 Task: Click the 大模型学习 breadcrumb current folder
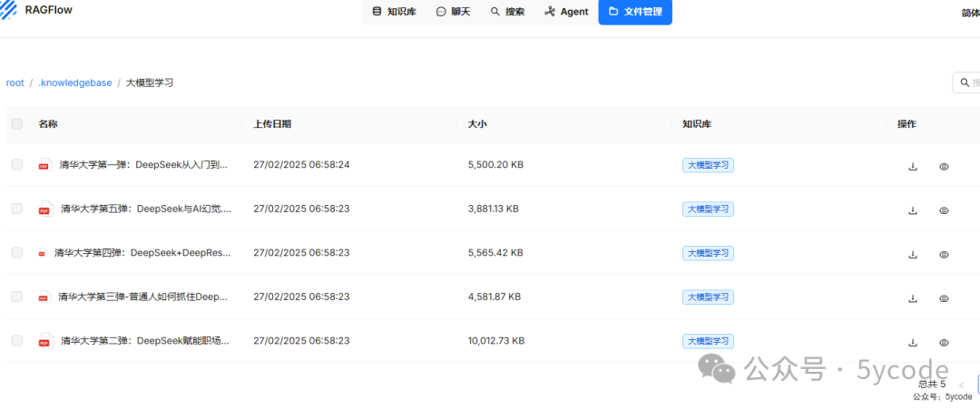click(150, 83)
